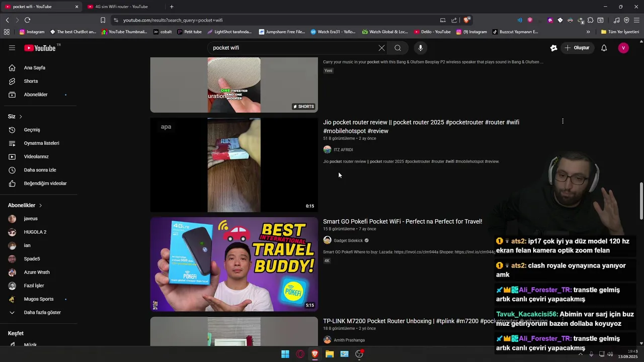Reload the current page
Screen dimensions: 644x362
27,20
